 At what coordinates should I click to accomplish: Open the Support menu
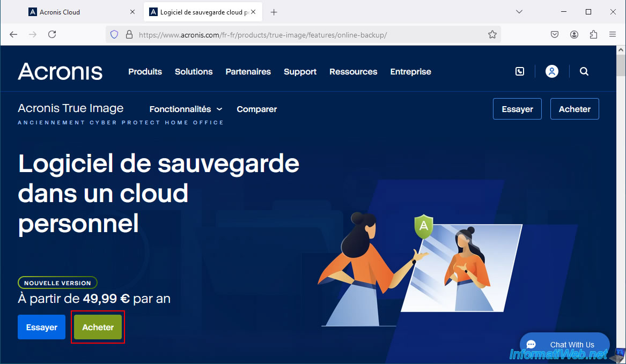(300, 71)
